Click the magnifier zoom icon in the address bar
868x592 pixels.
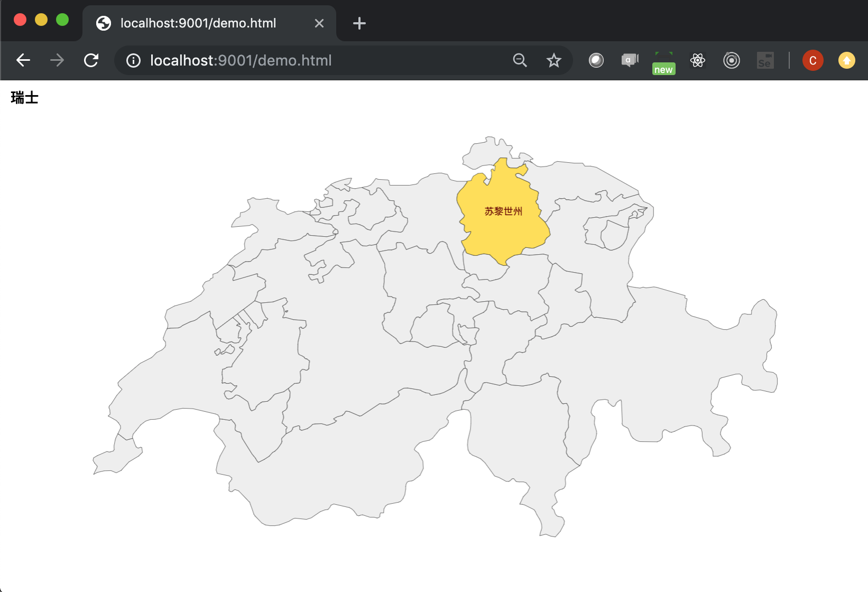tap(520, 60)
